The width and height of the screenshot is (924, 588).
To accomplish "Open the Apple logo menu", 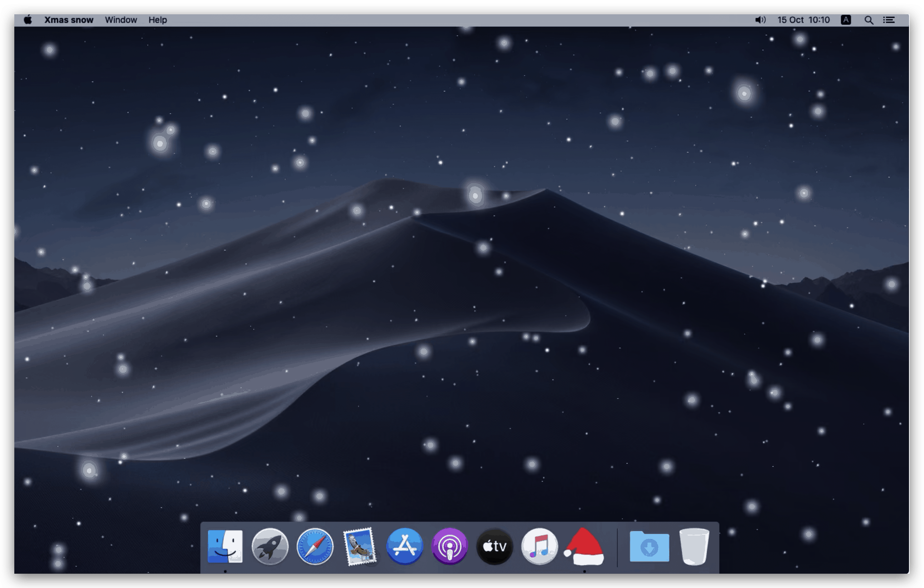I will tap(28, 20).
